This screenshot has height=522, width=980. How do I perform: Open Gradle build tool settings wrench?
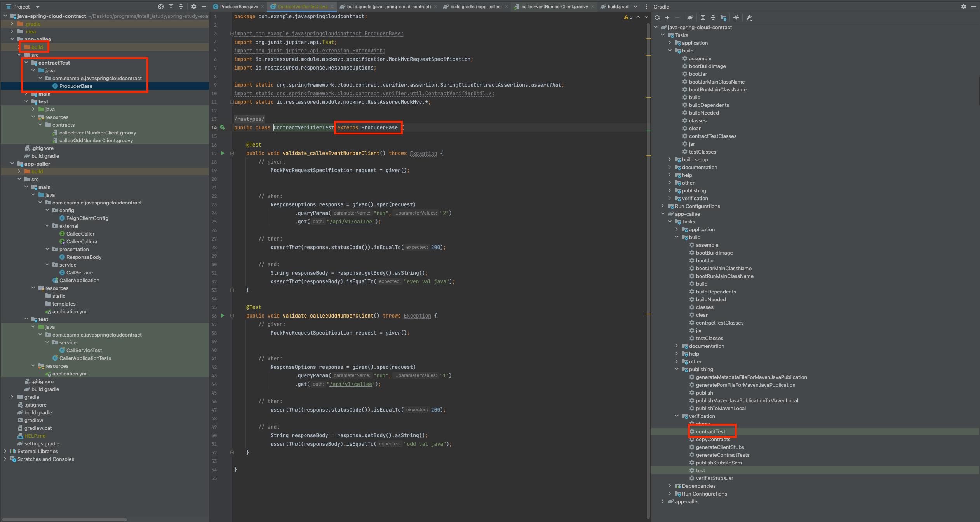[749, 17]
